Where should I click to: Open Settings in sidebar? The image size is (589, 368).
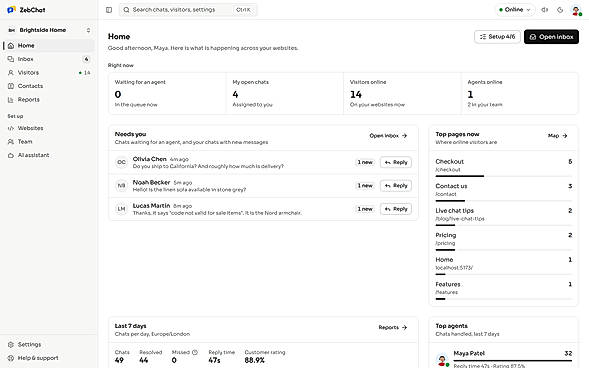(49, 344)
